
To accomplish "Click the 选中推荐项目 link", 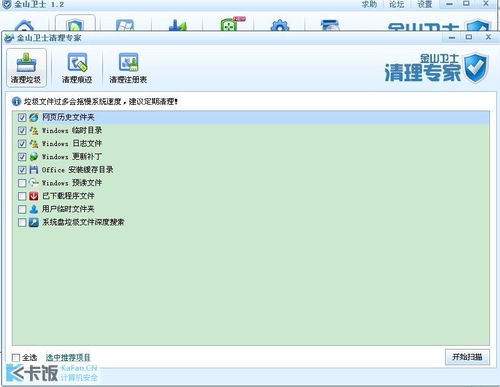I will [x=68, y=358].
